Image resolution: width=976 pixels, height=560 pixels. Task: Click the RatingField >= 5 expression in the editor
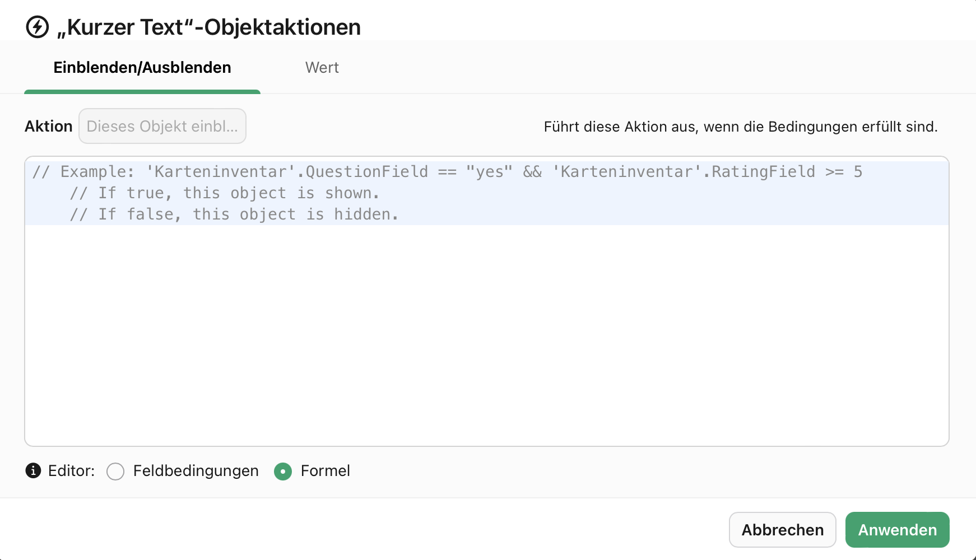(784, 171)
